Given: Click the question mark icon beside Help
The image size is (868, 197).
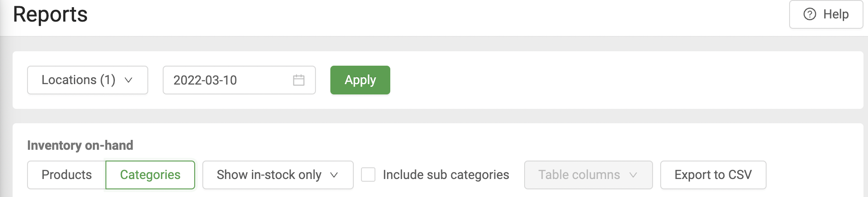Looking at the screenshot, I should pyautogui.click(x=809, y=14).
